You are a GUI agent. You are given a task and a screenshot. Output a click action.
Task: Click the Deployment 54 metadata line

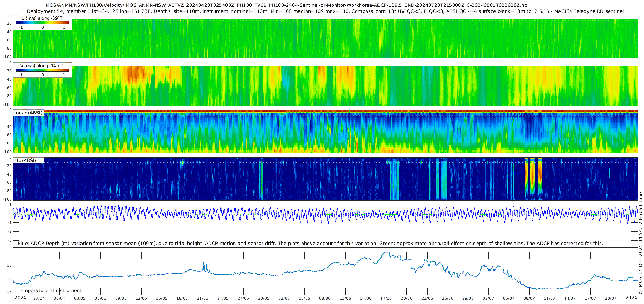[x=325, y=11]
